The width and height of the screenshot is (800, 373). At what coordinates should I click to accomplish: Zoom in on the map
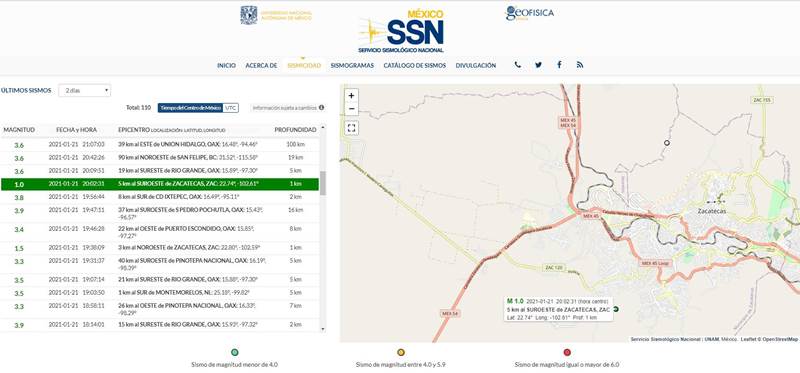(x=351, y=95)
